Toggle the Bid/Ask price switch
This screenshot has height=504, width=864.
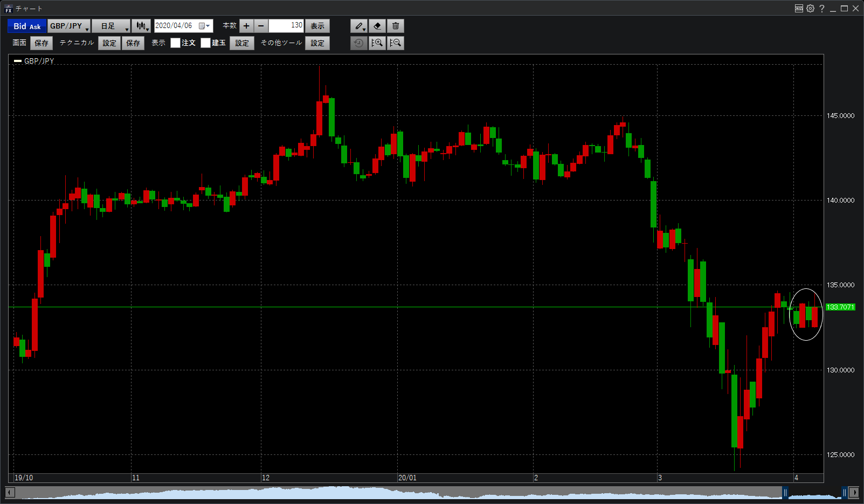tap(27, 26)
